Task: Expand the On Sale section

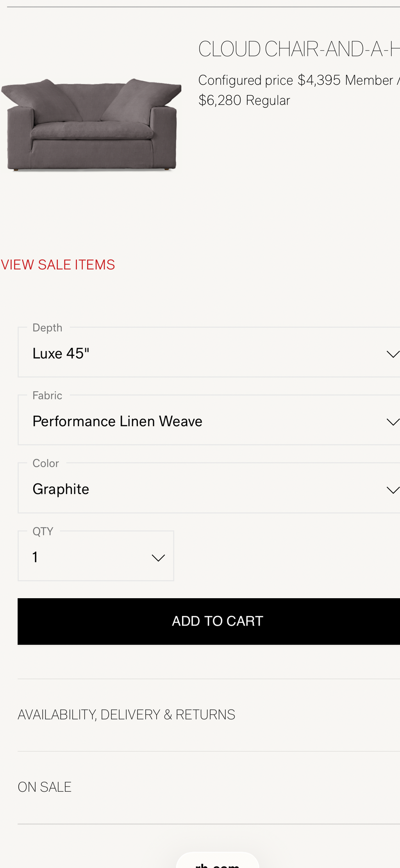Action: (209, 787)
